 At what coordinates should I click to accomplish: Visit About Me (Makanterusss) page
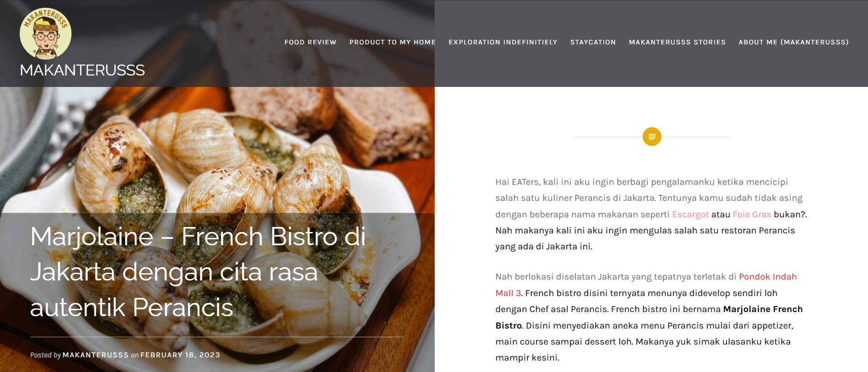(x=794, y=42)
